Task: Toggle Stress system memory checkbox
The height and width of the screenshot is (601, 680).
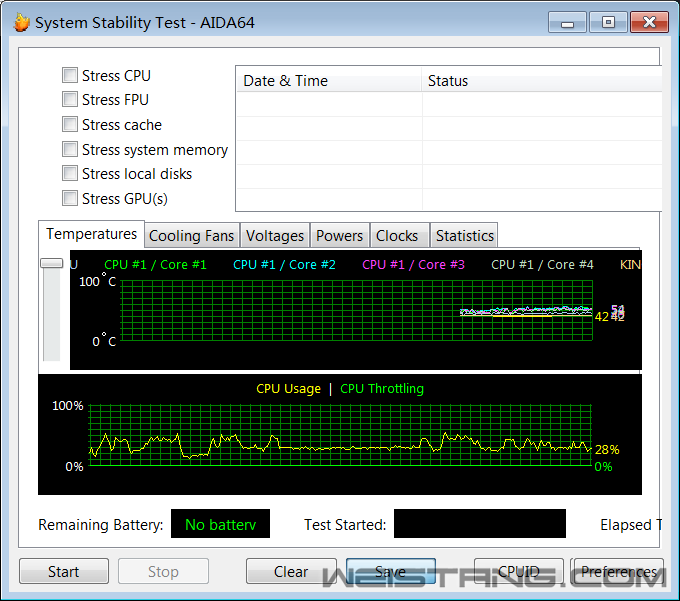Action: pos(70,149)
